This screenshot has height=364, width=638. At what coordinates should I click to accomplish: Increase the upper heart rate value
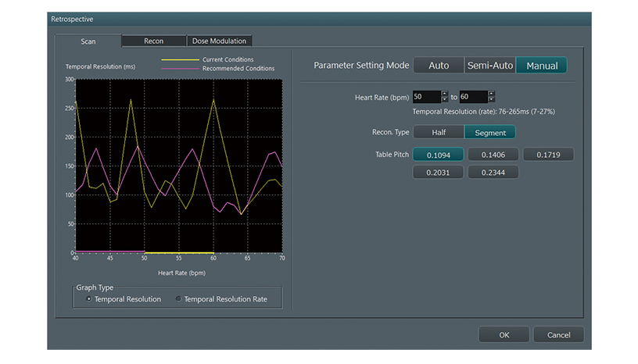(492, 94)
